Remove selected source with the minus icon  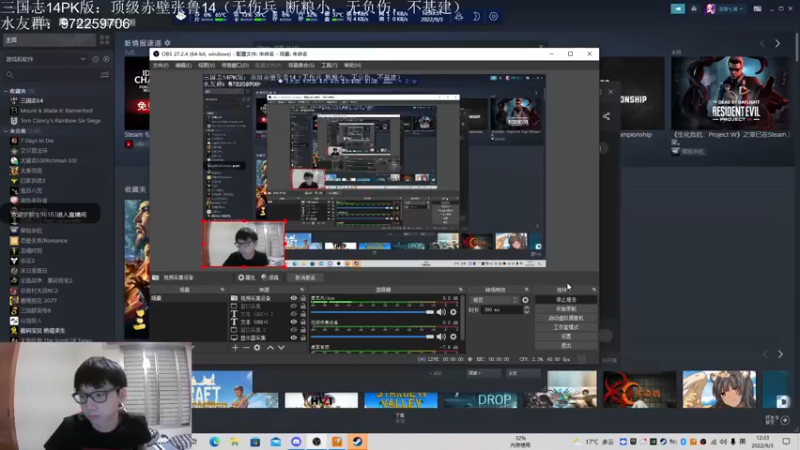(246, 347)
